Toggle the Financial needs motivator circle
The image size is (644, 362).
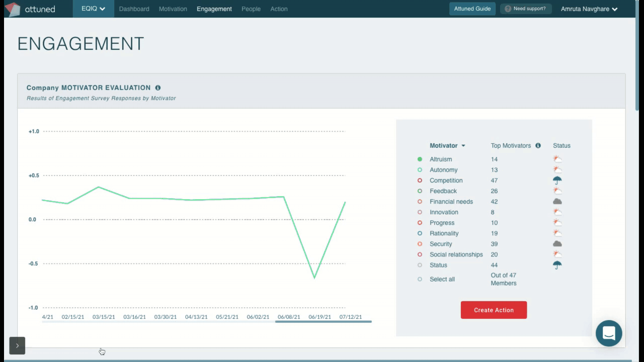[420, 202]
